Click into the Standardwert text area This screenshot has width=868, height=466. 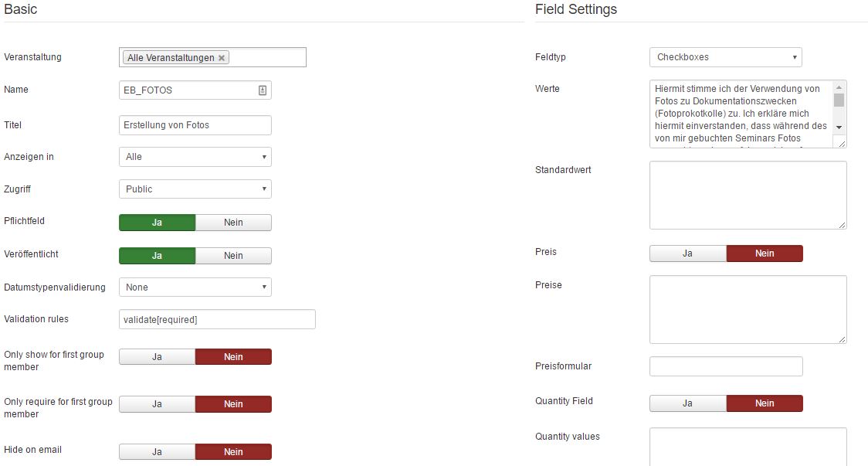tap(747, 195)
